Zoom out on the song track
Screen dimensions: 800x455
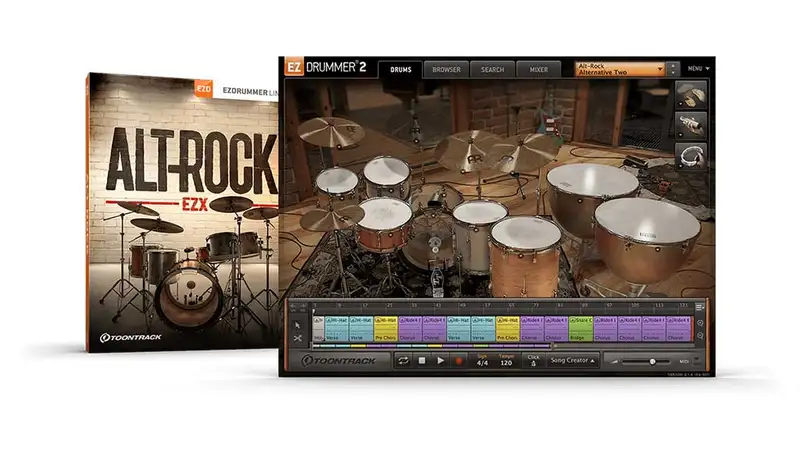700,336
